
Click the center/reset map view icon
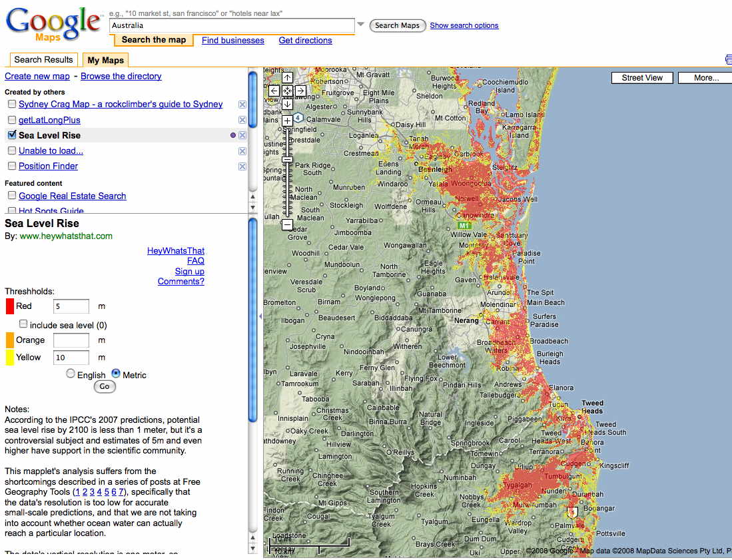tap(287, 91)
